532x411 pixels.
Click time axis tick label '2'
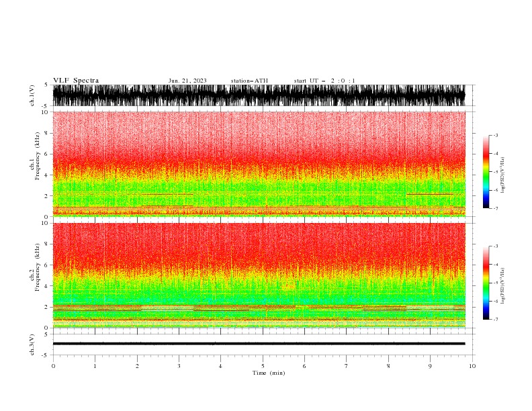tap(137, 366)
